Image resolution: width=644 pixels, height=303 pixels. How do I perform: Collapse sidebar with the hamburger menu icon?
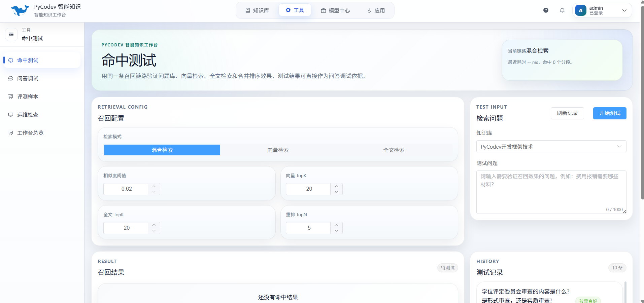pos(11,34)
